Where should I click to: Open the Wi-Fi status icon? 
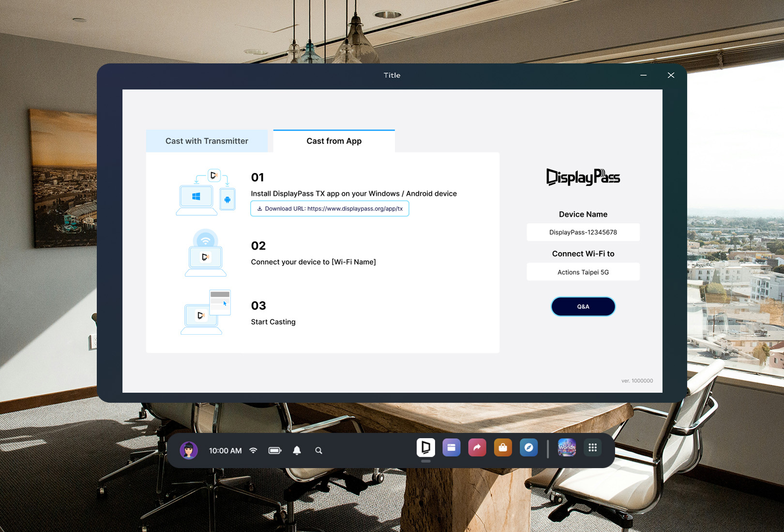click(253, 450)
